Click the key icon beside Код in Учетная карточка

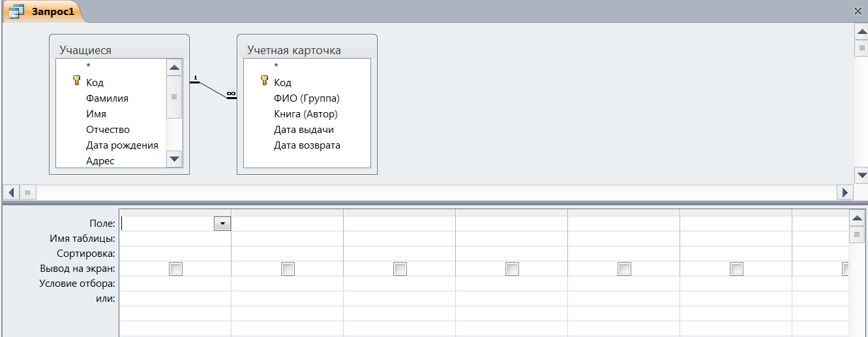coord(264,81)
